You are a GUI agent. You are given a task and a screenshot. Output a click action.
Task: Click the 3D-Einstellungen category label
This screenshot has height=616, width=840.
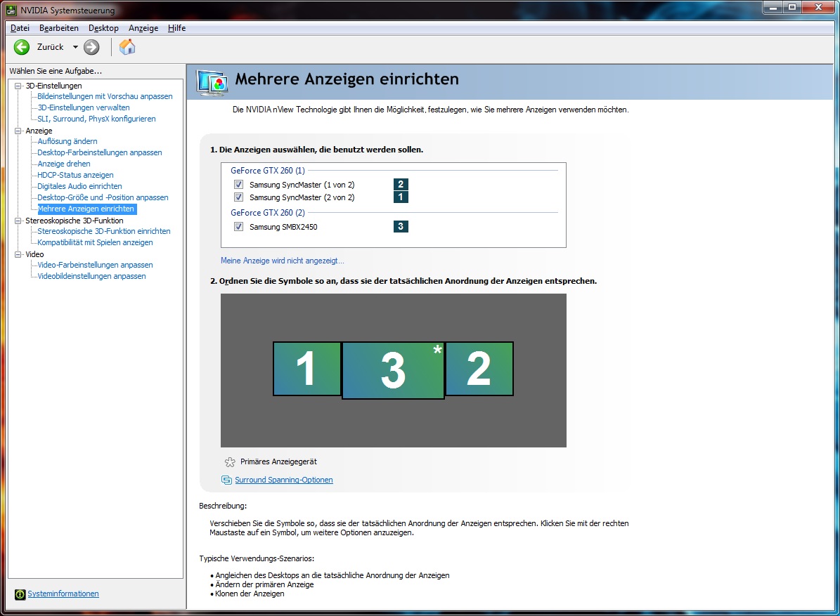53,86
